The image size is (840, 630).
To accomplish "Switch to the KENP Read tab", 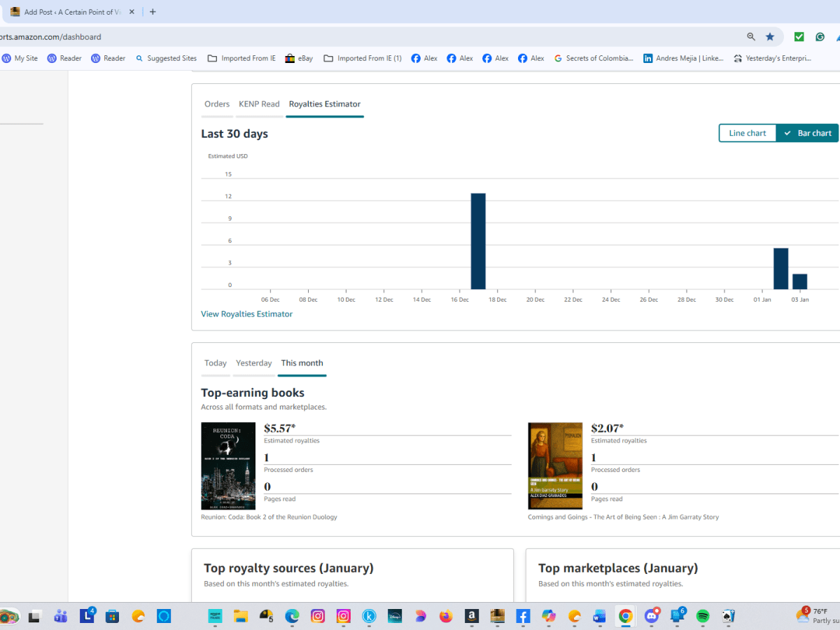I will pyautogui.click(x=259, y=104).
